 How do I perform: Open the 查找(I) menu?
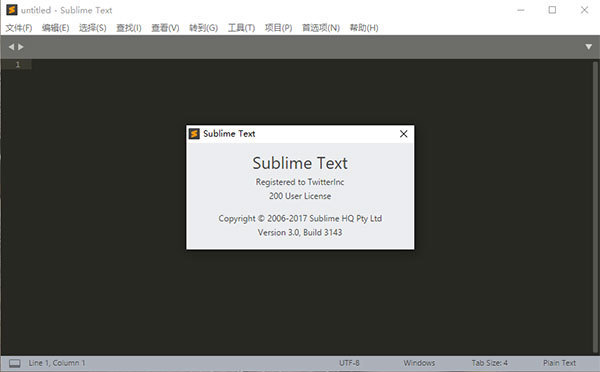coord(129,28)
